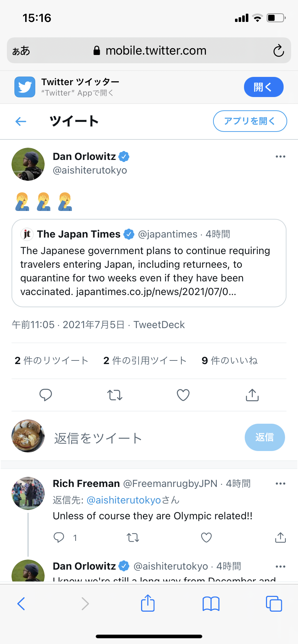Open ああ reader text-size menu
Image resolution: width=298 pixels, height=644 pixels.
[21, 51]
